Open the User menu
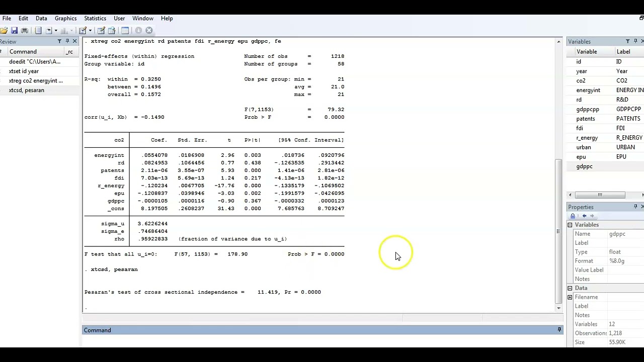Screen dimensions: 644x362 [119, 18]
